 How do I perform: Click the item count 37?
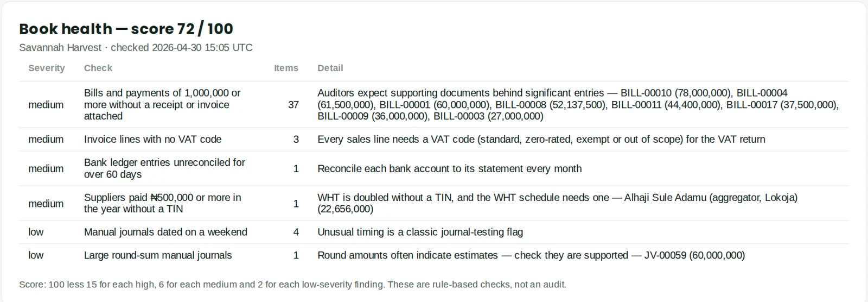point(293,105)
